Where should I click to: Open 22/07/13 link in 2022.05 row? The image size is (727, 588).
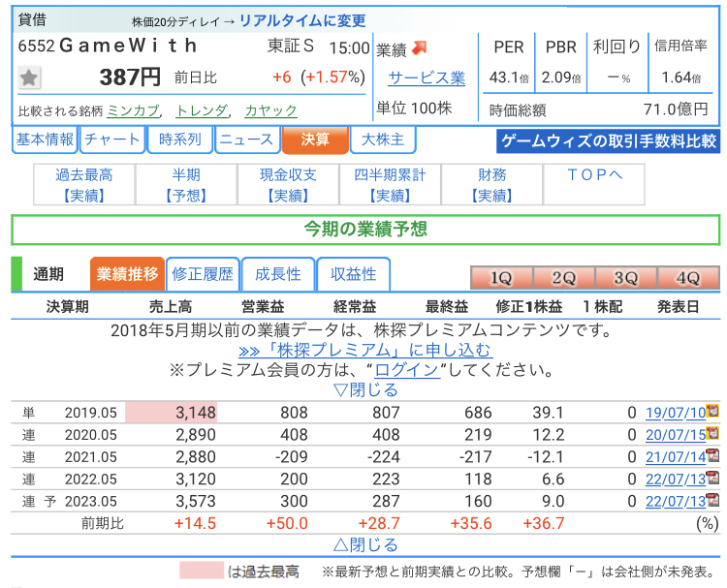coord(676,480)
